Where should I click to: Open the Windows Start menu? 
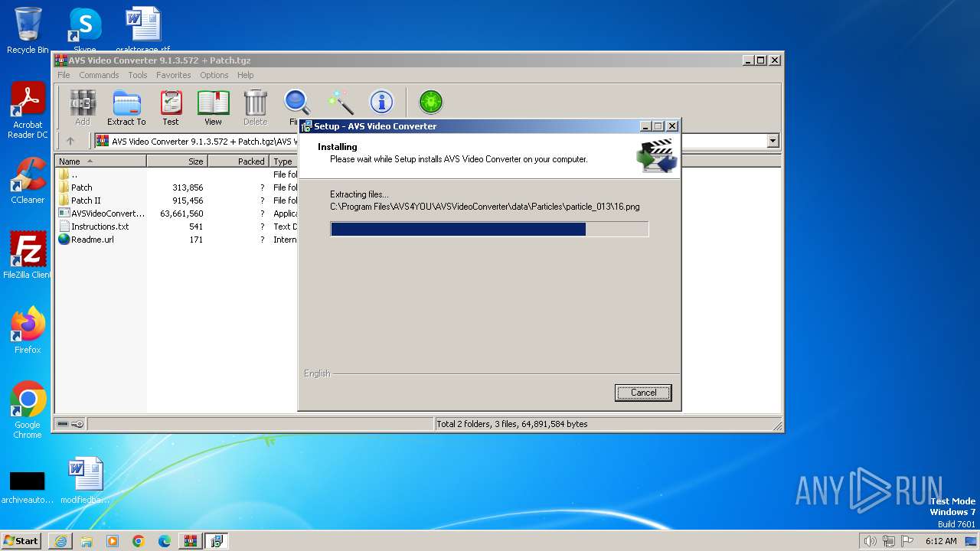(21, 541)
